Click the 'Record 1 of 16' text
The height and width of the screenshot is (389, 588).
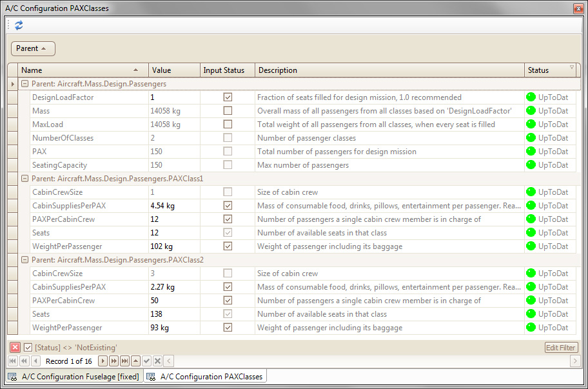68,361
